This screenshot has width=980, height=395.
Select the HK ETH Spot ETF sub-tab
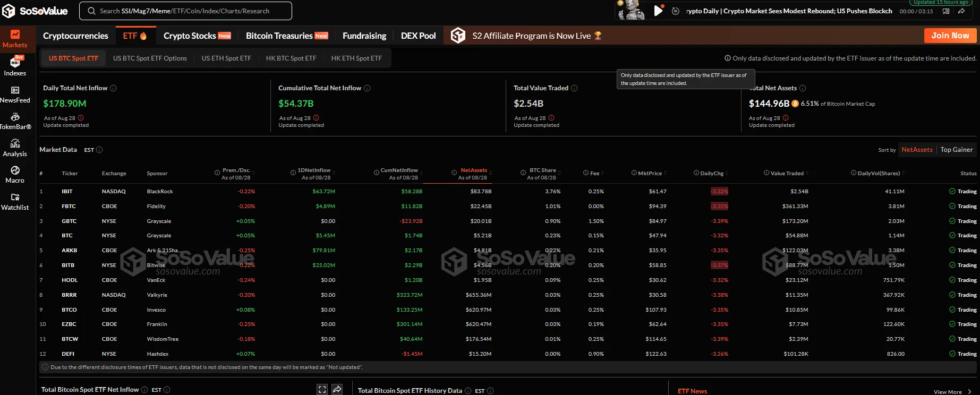[x=356, y=58]
